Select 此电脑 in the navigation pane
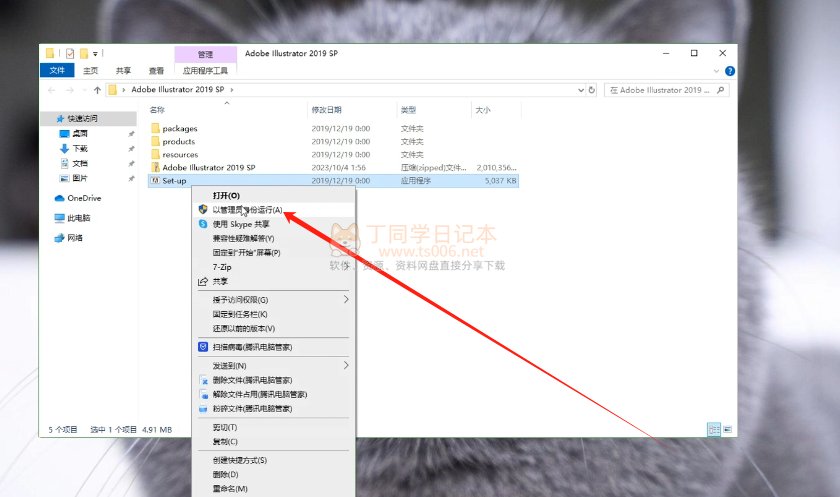840x497 pixels. [x=79, y=218]
